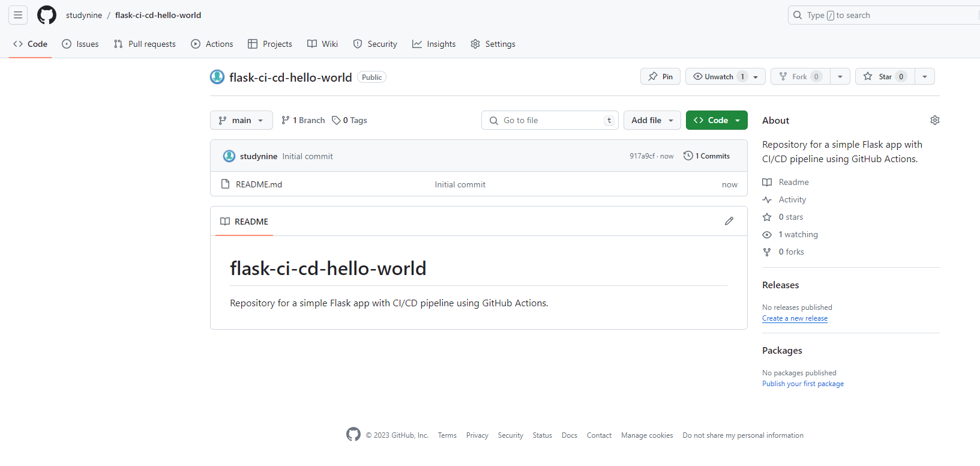Open the main branch selector dropdown
This screenshot has height=466, width=980.
pos(241,120)
